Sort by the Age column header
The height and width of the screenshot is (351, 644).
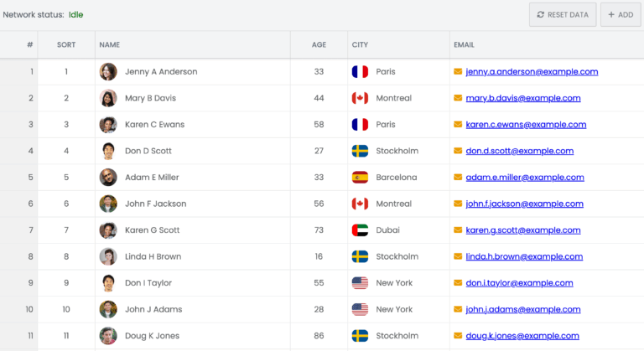[x=319, y=45]
